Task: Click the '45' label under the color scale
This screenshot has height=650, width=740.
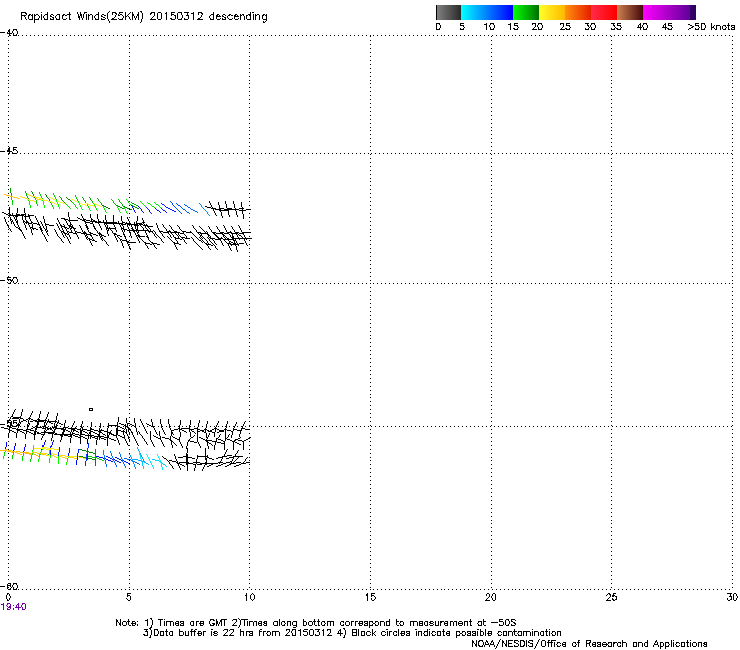Action: click(x=667, y=27)
